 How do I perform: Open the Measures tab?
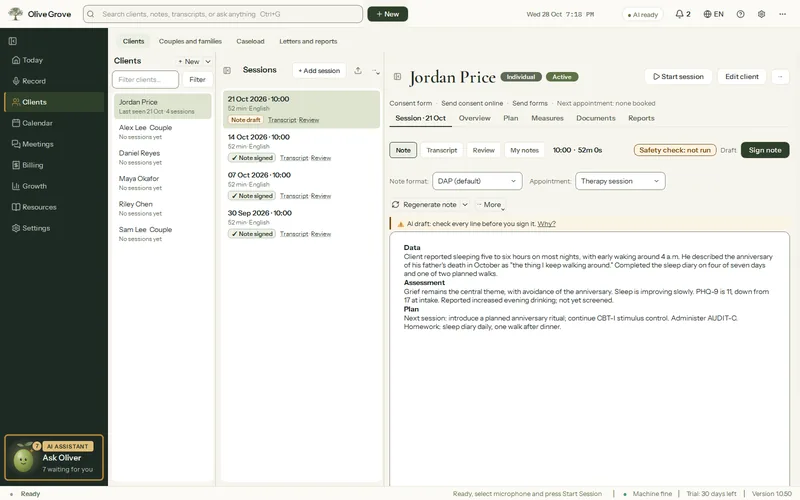pos(547,118)
